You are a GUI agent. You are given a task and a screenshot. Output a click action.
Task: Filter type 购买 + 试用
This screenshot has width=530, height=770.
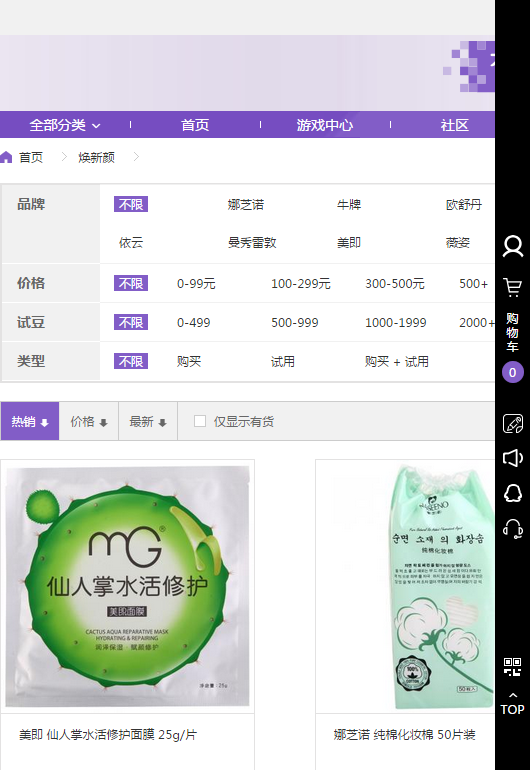[397, 361]
